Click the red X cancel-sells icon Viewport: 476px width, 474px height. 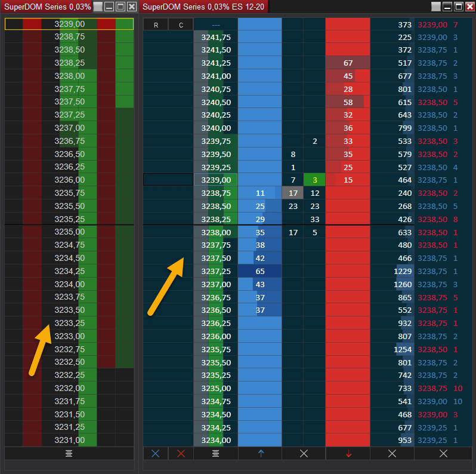(x=181, y=454)
